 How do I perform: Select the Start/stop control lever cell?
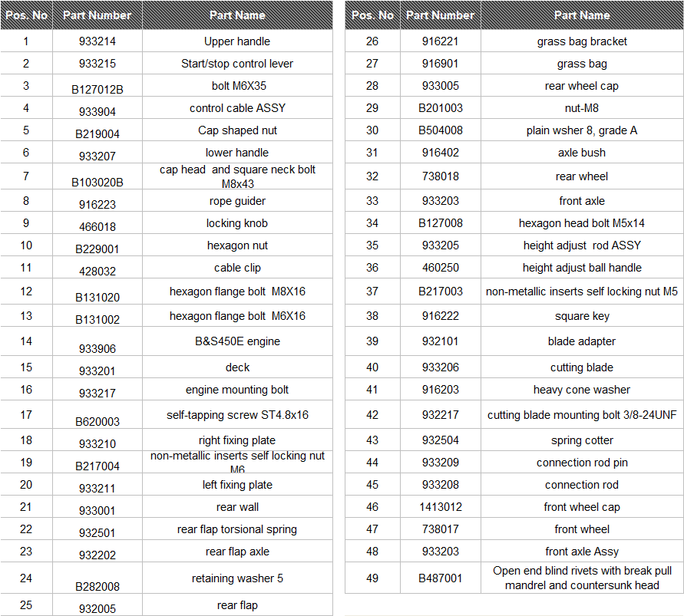[237, 64]
